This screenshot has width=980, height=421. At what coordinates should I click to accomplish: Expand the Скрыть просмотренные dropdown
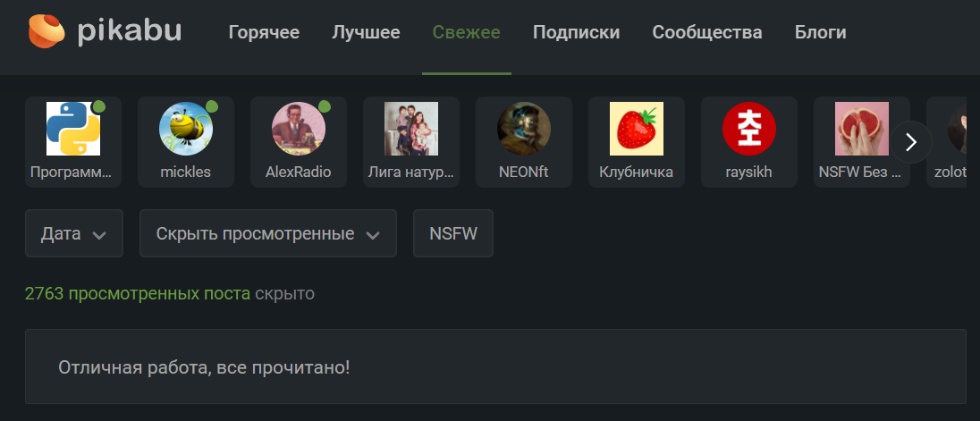[x=268, y=233]
